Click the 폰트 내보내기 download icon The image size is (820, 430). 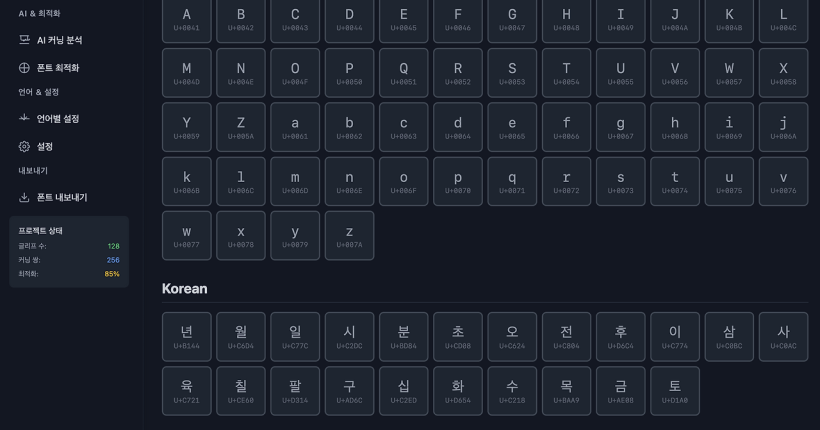tap(25, 197)
